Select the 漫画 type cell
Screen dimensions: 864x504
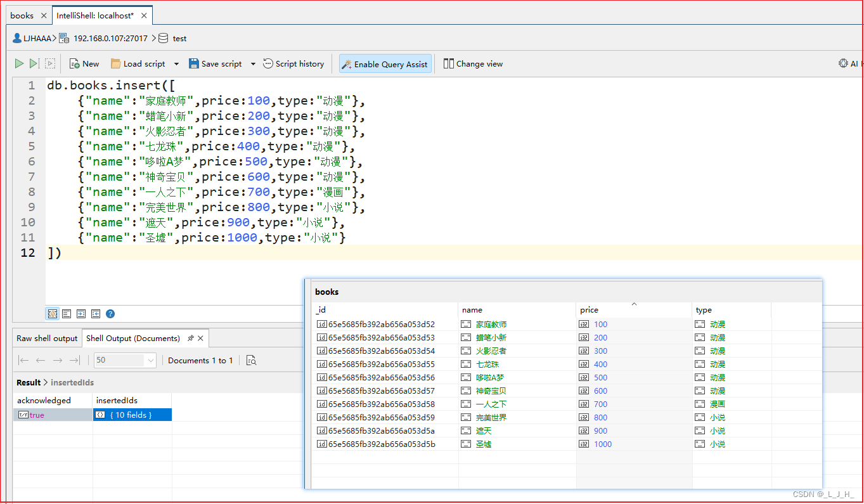pyautogui.click(x=732, y=404)
